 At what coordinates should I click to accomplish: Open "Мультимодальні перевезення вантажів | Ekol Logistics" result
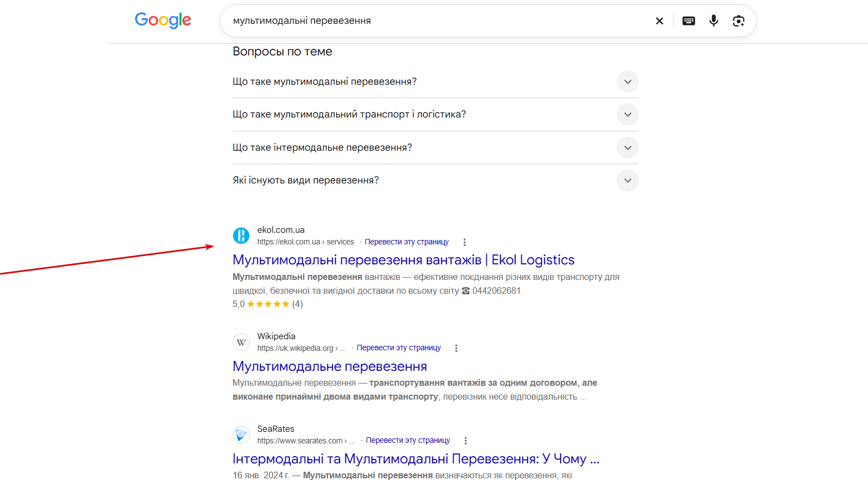pyautogui.click(x=403, y=260)
